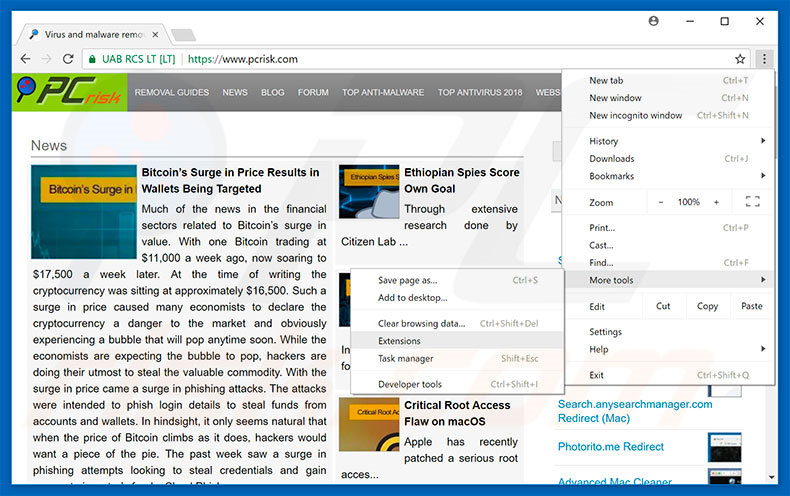Open TOP ANTIVIRUS 2018 nav item
This screenshot has height=496, width=790.
pyautogui.click(x=480, y=93)
